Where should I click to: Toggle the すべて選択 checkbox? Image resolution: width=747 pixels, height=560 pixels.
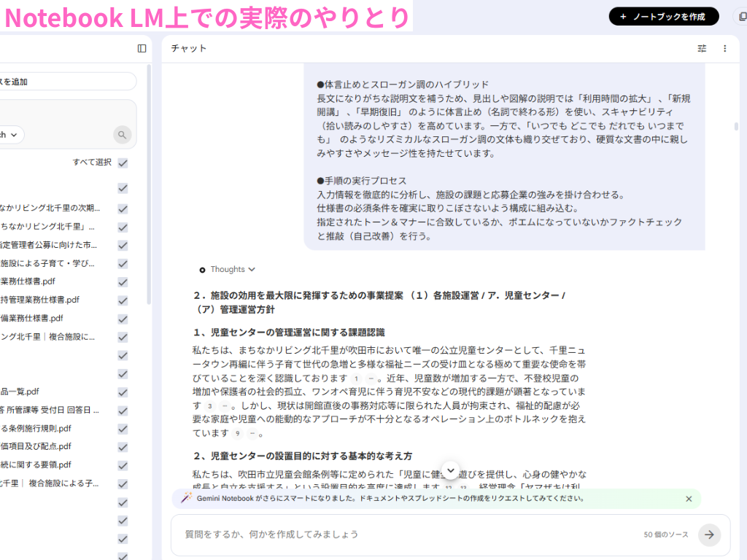click(x=123, y=163)
